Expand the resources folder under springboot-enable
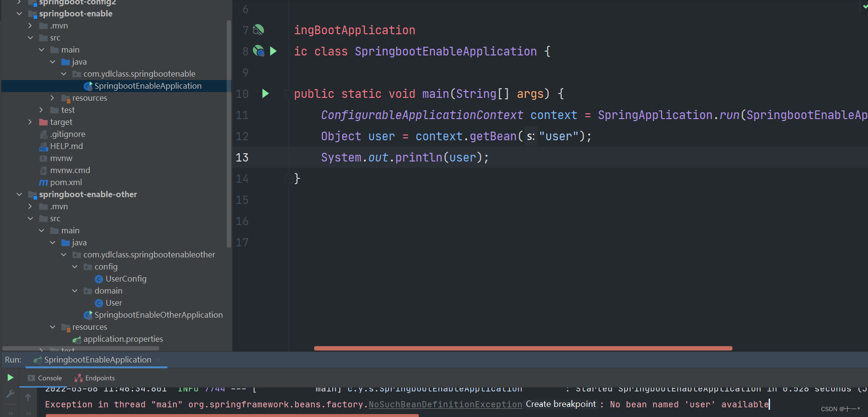Viewport: 868px width, 417px height. (53, 98)
